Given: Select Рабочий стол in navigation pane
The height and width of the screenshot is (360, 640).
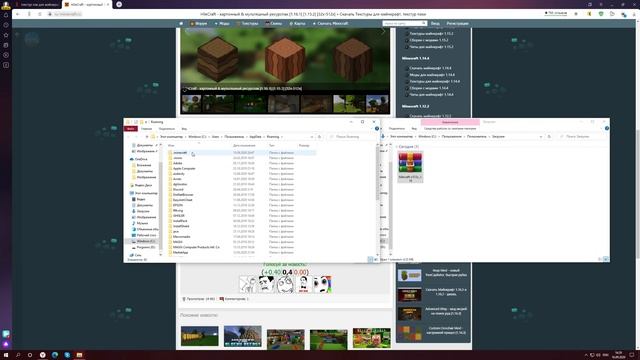Looking at the screenshot, I should click(146, 235).
